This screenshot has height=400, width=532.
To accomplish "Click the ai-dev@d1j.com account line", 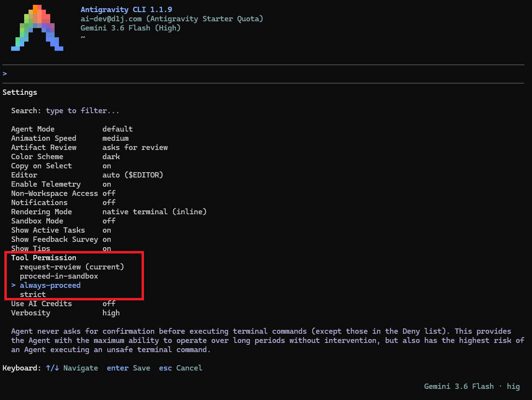I will [172, 19].
